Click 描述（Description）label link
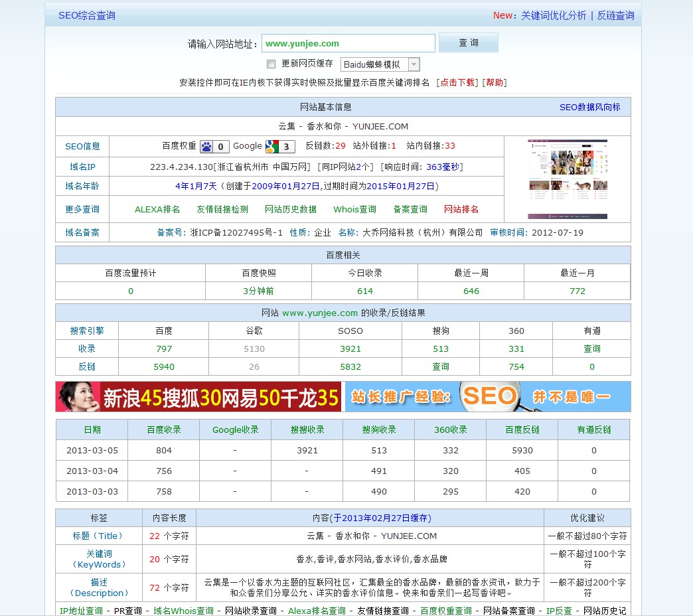Screen dimensions: 693x616 click(99, 587)
